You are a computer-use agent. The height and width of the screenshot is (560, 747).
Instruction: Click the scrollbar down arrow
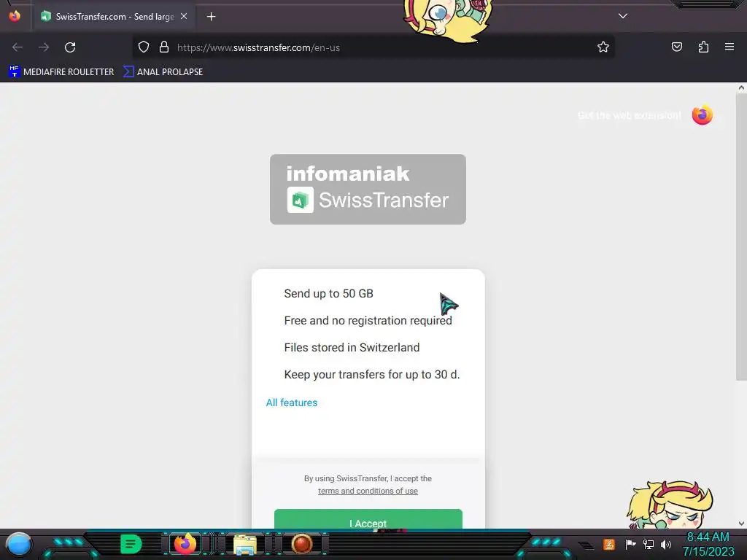741,524
